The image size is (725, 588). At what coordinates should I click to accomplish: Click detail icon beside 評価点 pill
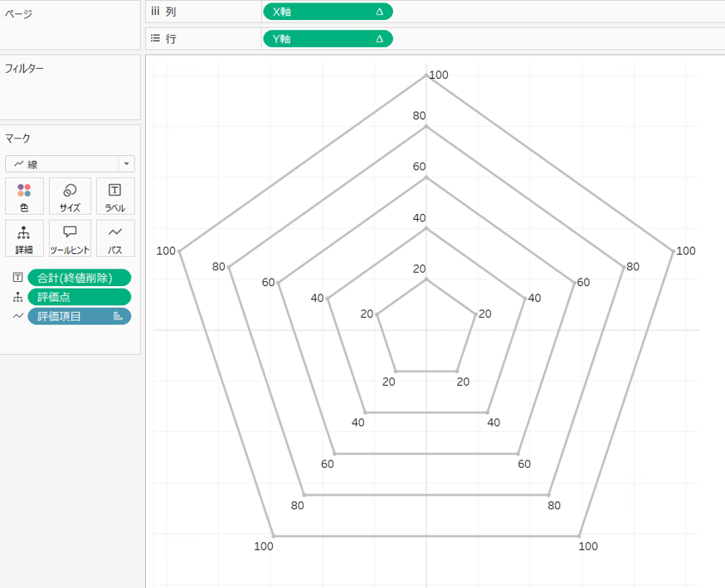click(17, 297)
